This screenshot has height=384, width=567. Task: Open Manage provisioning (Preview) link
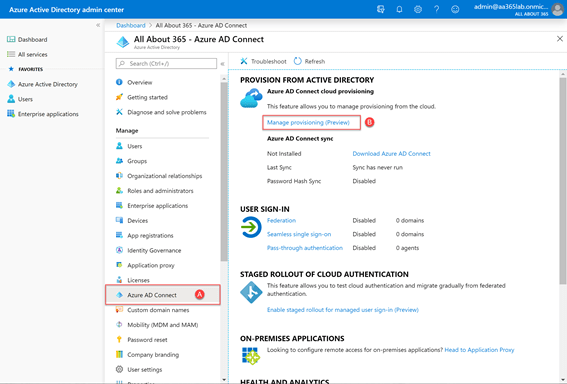[x=308, y=122]
